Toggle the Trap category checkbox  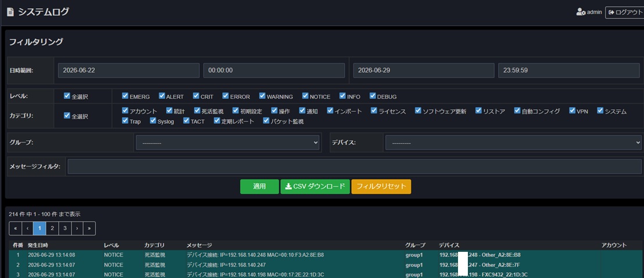coord(126,121)
